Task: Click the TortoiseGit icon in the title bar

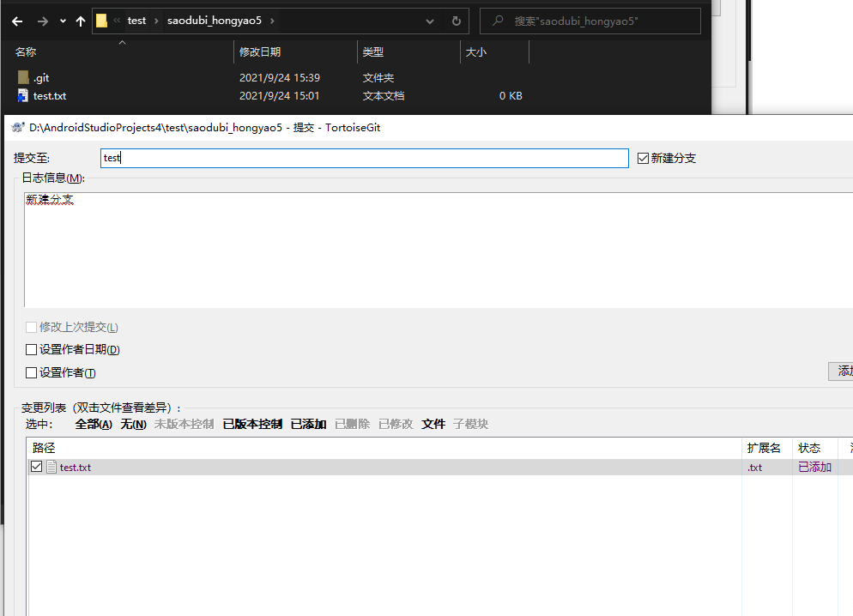Action: click(x=18, y=127)
